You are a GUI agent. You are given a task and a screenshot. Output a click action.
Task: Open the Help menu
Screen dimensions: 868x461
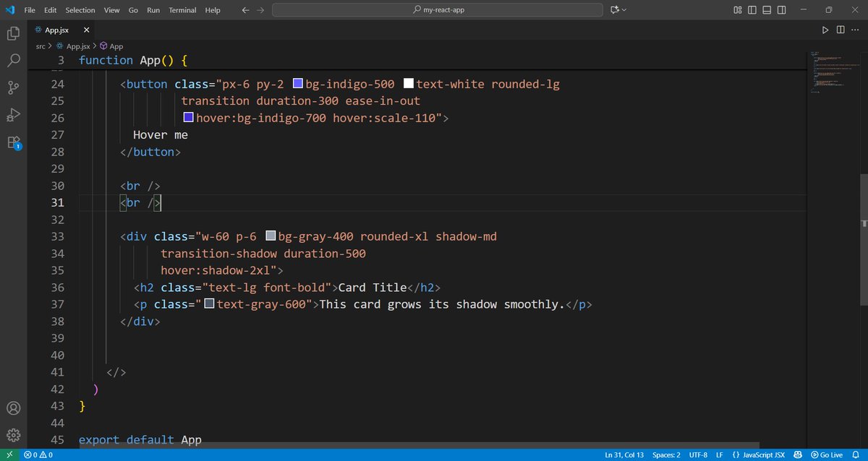point(213,10)
